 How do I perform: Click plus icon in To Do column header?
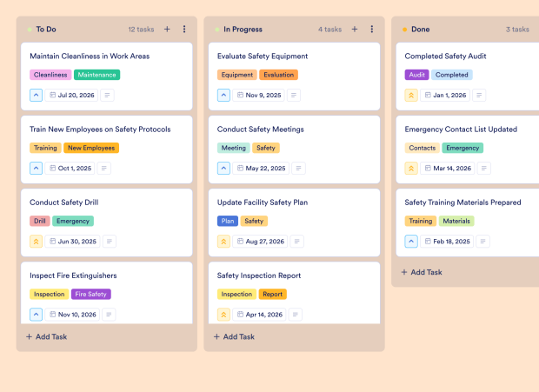[x=167, y=29]
